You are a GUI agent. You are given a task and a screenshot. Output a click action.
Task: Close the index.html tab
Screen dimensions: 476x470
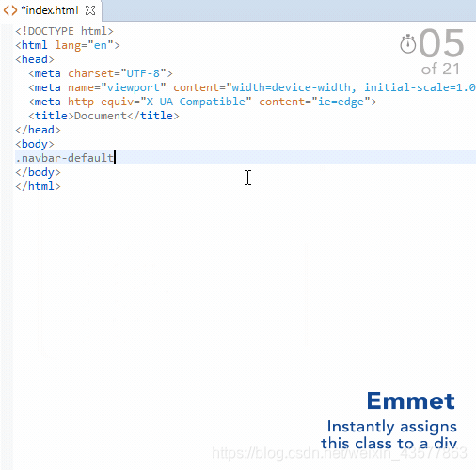pos(90,10)
